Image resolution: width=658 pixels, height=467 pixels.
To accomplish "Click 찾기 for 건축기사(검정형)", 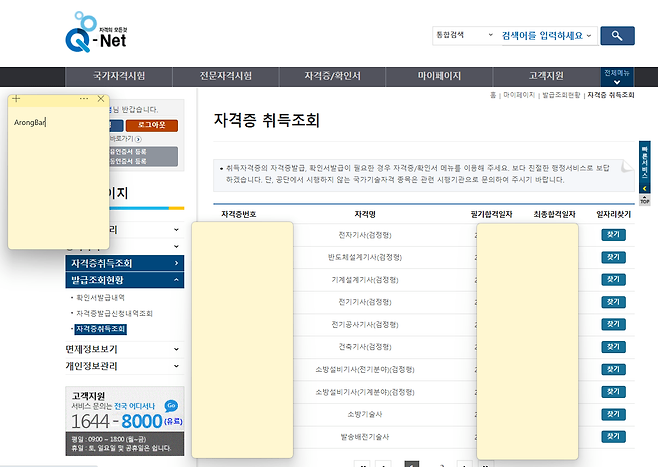I will [x=613, y=347].
